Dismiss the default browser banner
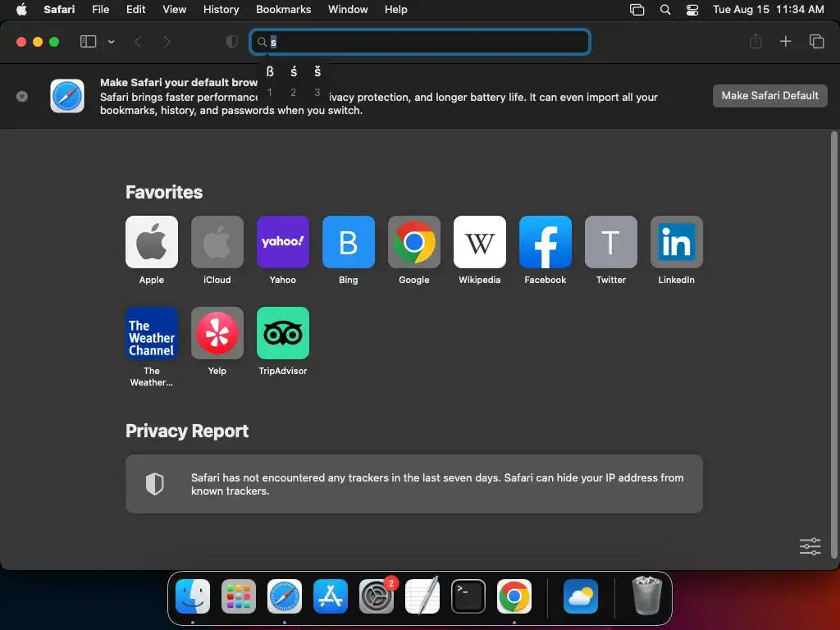840x630 pixels. 22,97
